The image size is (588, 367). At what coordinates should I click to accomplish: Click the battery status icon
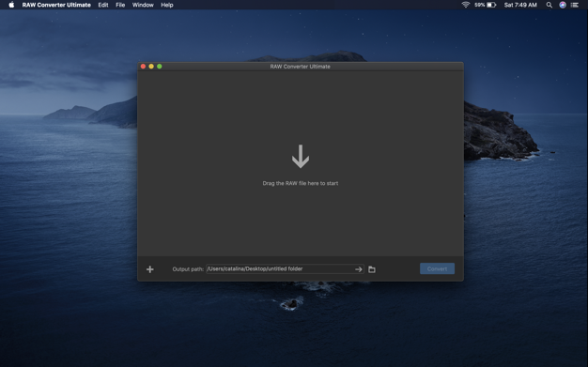pyautogui.click(x=491, y=5)
